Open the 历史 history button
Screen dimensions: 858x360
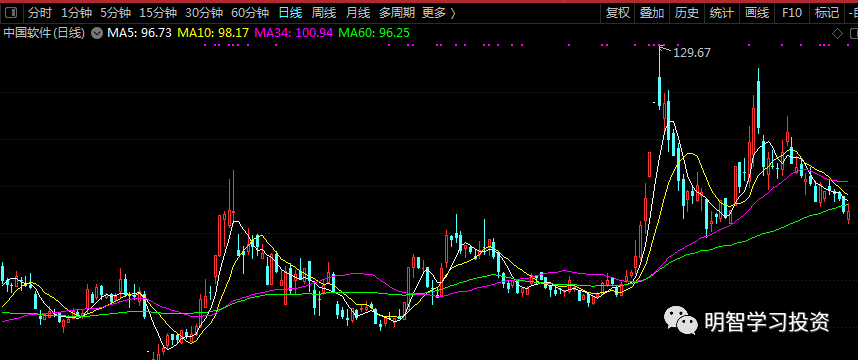tap(687, 13)
